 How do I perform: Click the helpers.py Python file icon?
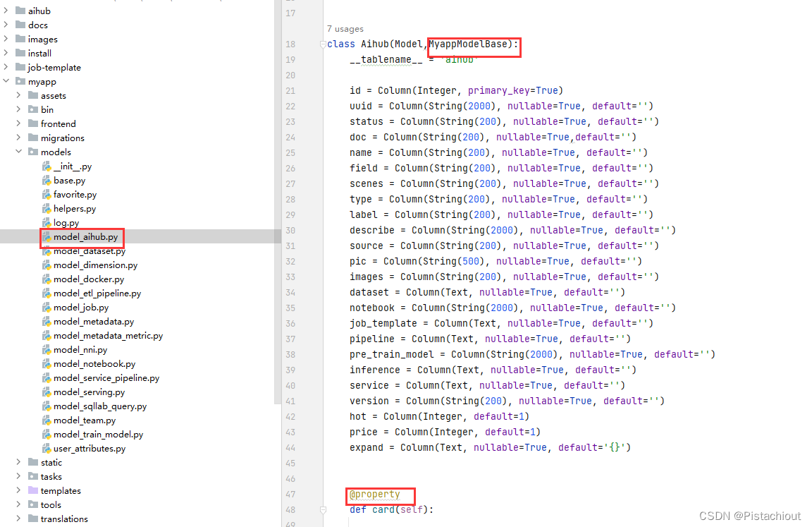(x=47, y=208)
